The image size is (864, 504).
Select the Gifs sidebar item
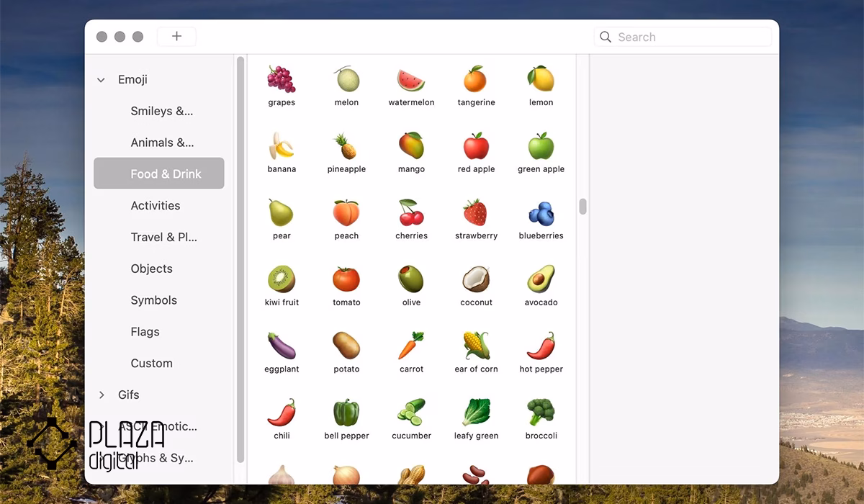click(129, 395)
